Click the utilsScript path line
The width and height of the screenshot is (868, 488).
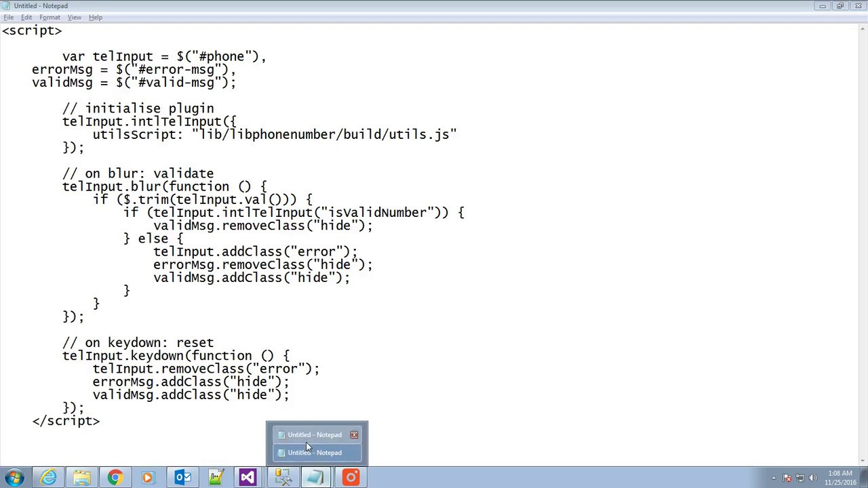275,135
